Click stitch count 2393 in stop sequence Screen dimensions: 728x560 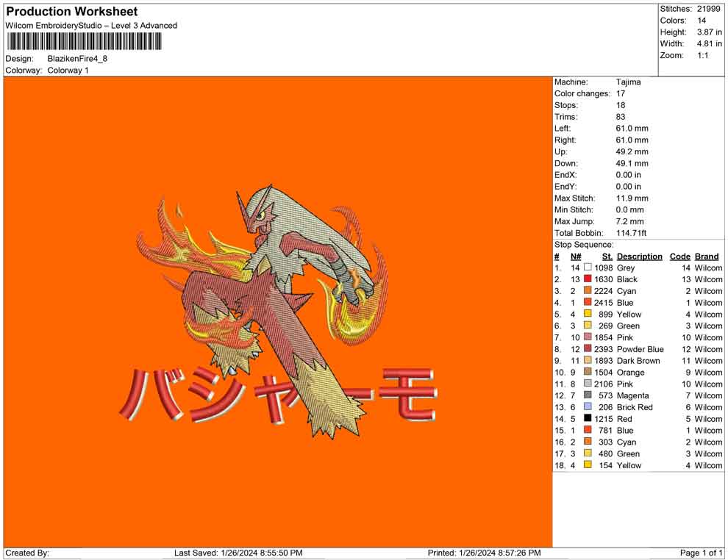point(603,349)
